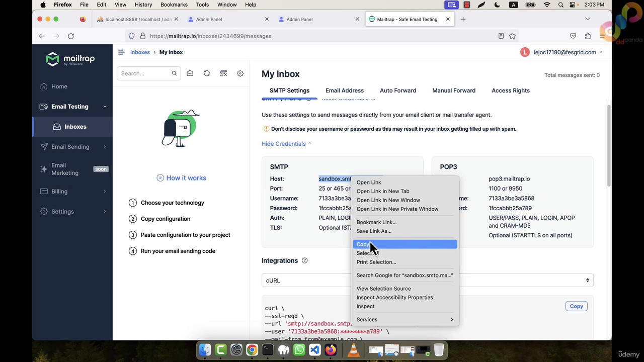Choose Save Link As in context menu
This screenshot has height=362, width=644.
[x=405, y=231]
